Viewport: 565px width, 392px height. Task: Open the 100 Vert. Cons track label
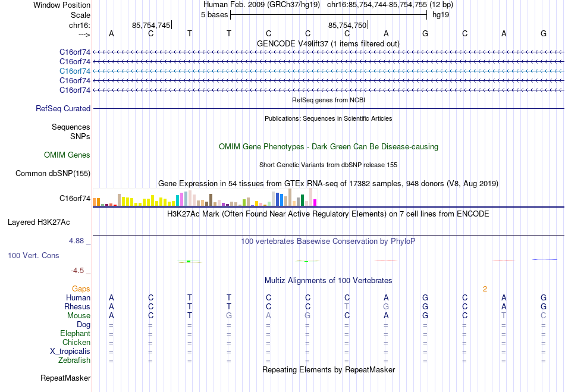33,255
